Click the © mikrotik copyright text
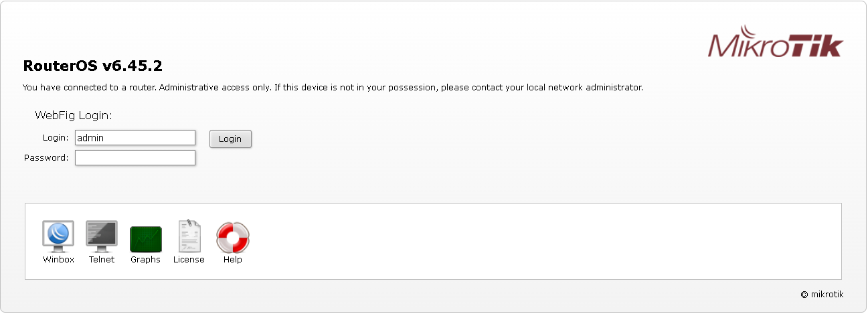The height and width of the screenshot is (314, 868). click(x=822, y=294)
